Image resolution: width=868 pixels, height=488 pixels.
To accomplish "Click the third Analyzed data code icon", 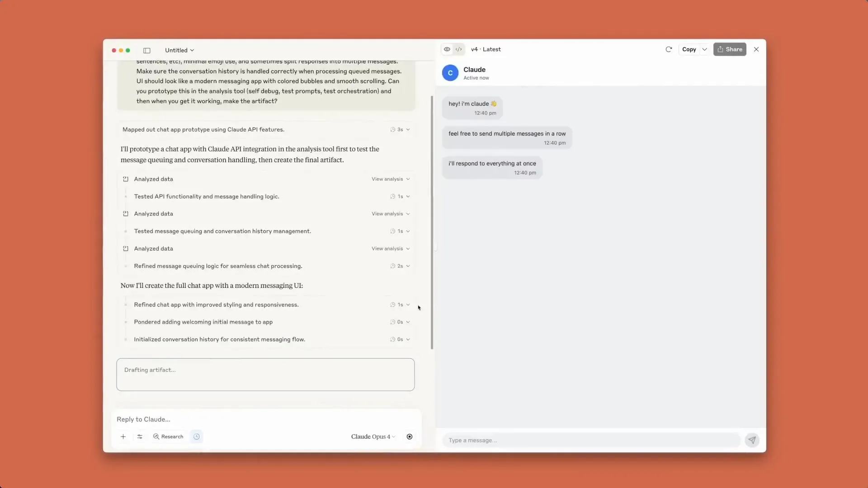I will point(126,249).
